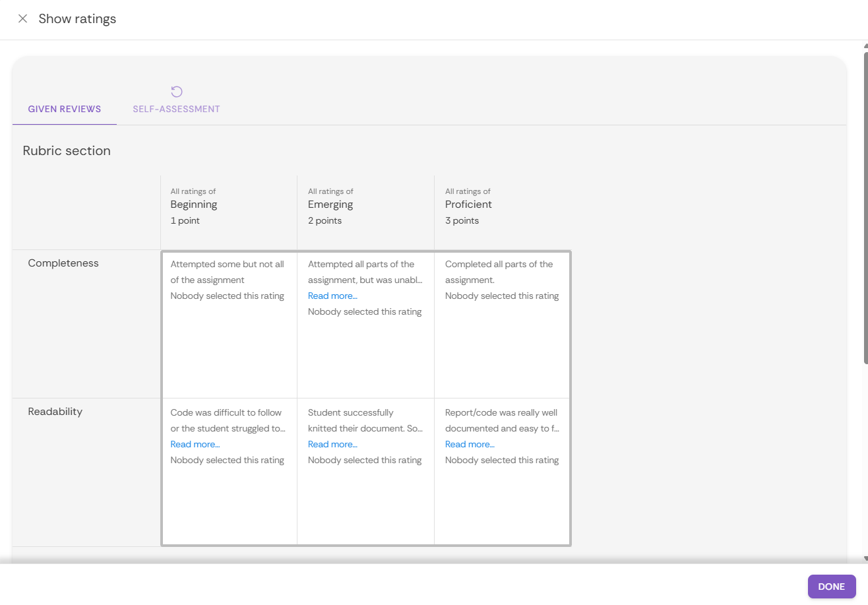Click the refresh icon above Self-Assessment

tap(176, 92)
